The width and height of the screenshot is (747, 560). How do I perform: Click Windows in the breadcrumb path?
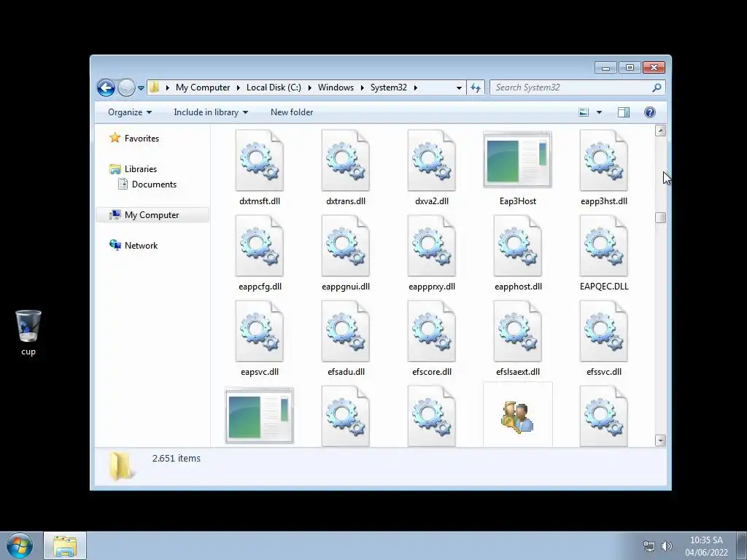tap(336, 87)
